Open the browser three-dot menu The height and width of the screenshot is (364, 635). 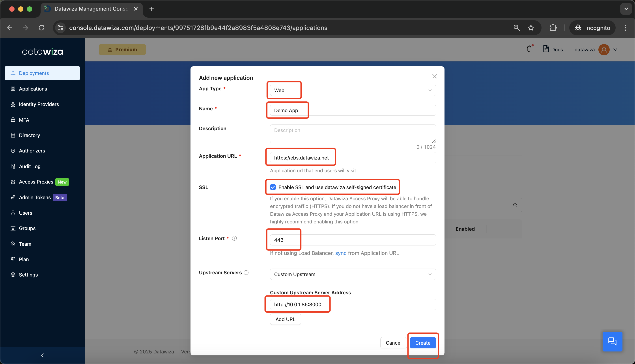[625, 28]
